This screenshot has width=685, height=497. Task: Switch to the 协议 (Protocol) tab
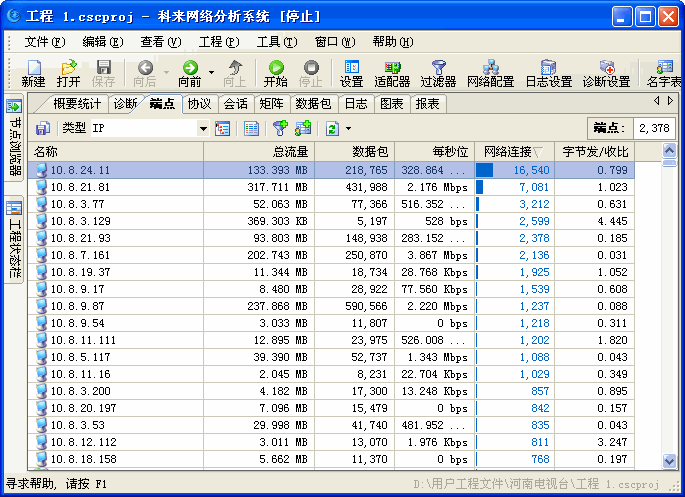(199, 104)
